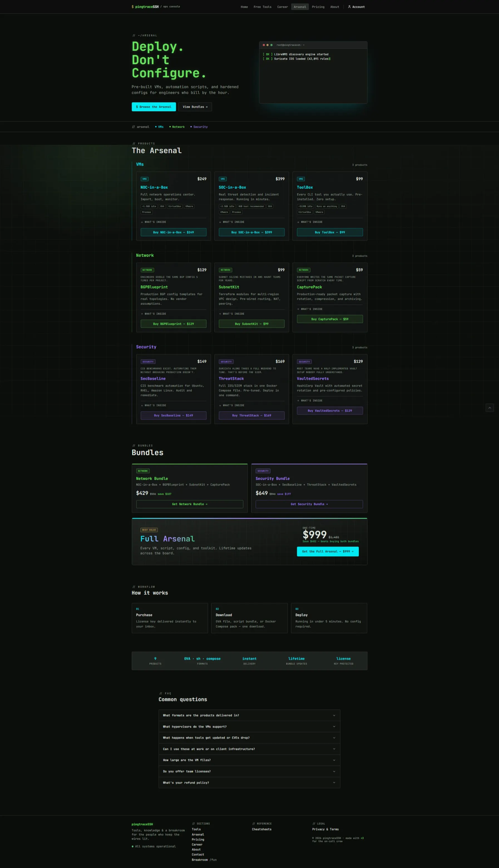Open Cheatsheets link in footer
This screenshot has width=499, height=868.
coord(261,830)
